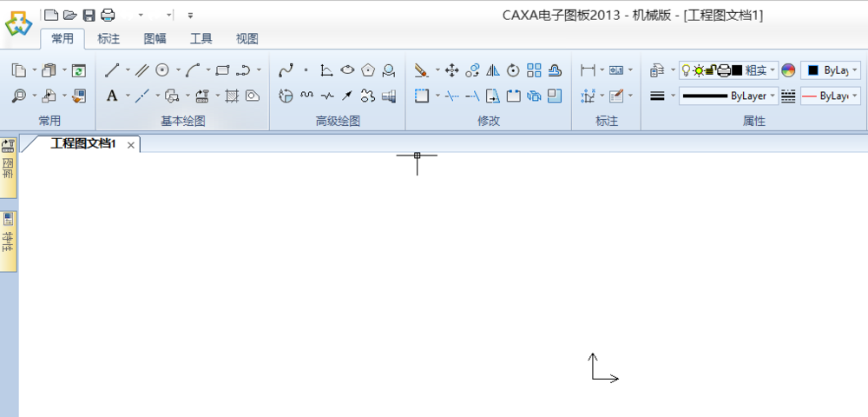Select the Text tool A icon

(112, 96)
